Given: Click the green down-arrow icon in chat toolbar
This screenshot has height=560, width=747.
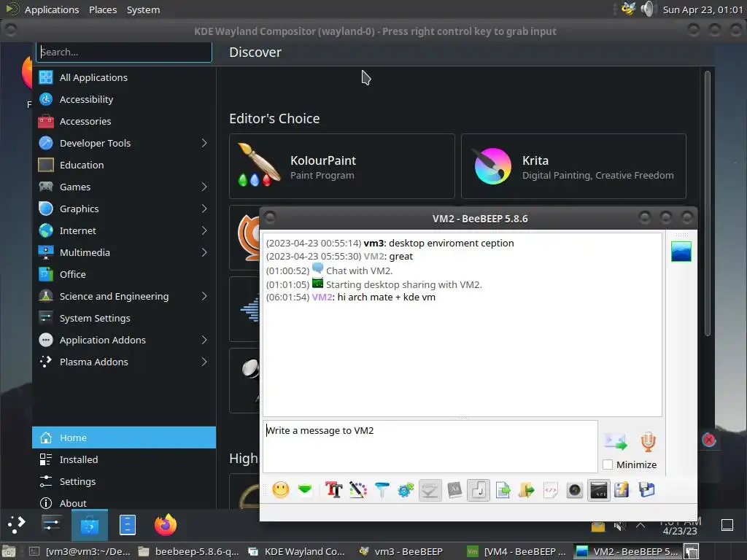Looking at the screenshot, I should click(x=305, y=489).
